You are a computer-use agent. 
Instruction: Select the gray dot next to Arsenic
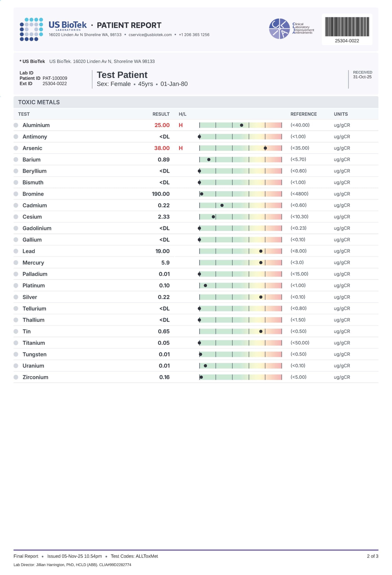16,148
